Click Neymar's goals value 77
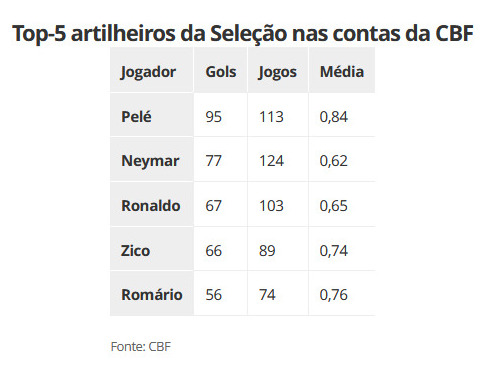The width and height of the screenshot is (490, 366). tap(214, 161)
